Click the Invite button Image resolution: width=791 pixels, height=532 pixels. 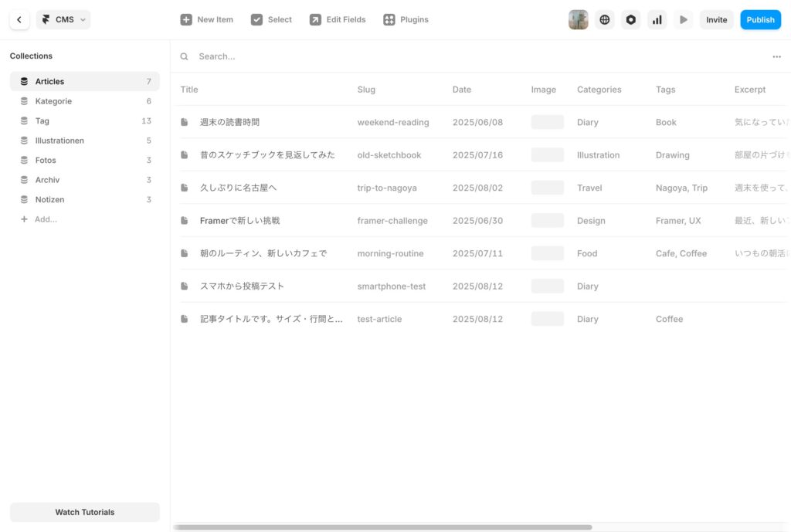[x=716, y=20]
